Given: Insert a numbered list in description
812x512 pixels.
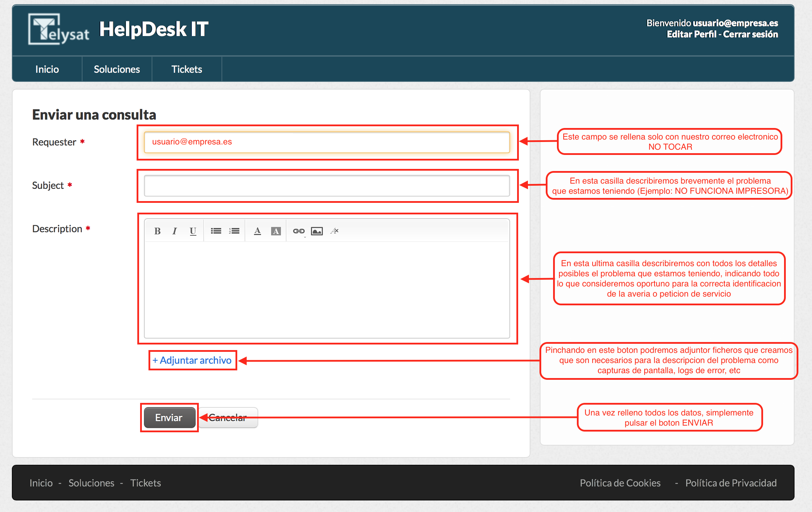Looking at the screenshot, I should pyautogui.click(x=234, y=231).
